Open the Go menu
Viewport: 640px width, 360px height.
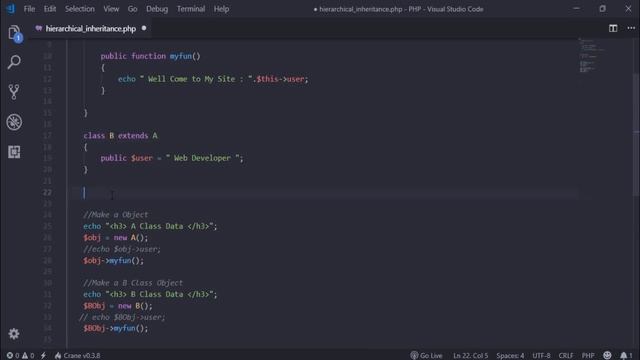point(132,9)
